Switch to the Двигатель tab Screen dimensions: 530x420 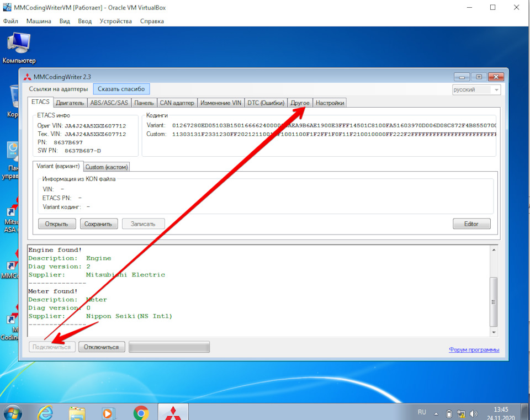(70, 103)
